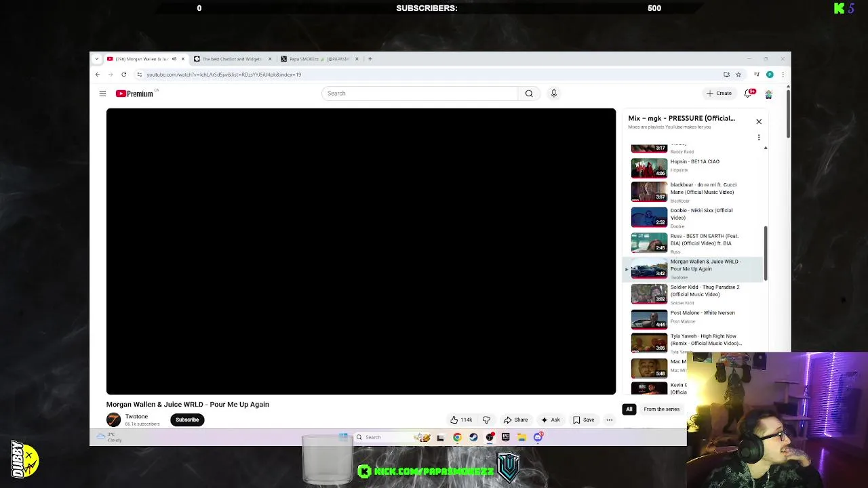Screen dimensions: 868x488
Task: Select the All filter chip
Action: click(x=629, y=409)
